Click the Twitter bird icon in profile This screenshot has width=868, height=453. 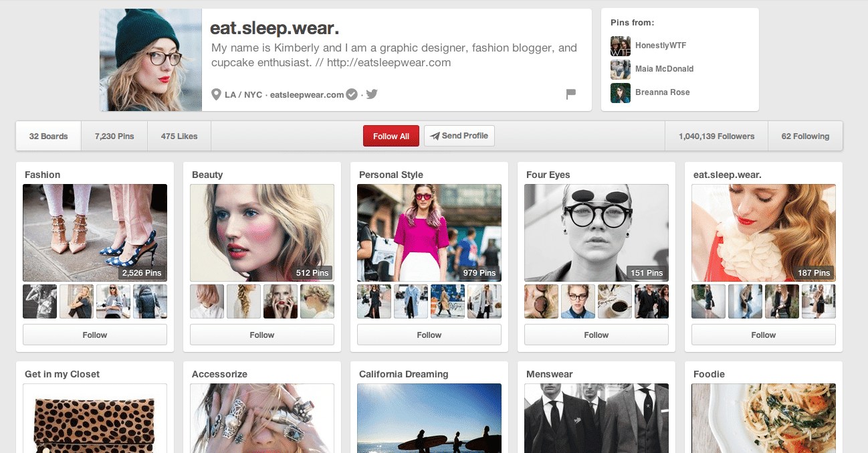(x=372, y=94)
